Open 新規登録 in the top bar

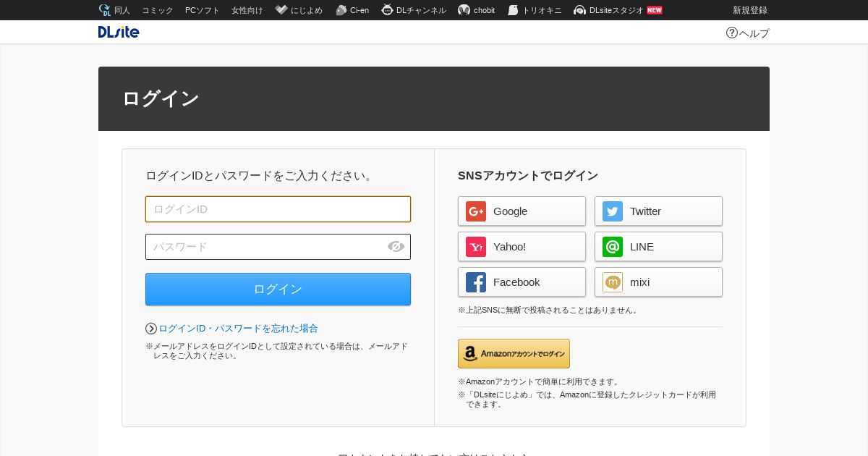pyautogui.click(x=750, y=10)
